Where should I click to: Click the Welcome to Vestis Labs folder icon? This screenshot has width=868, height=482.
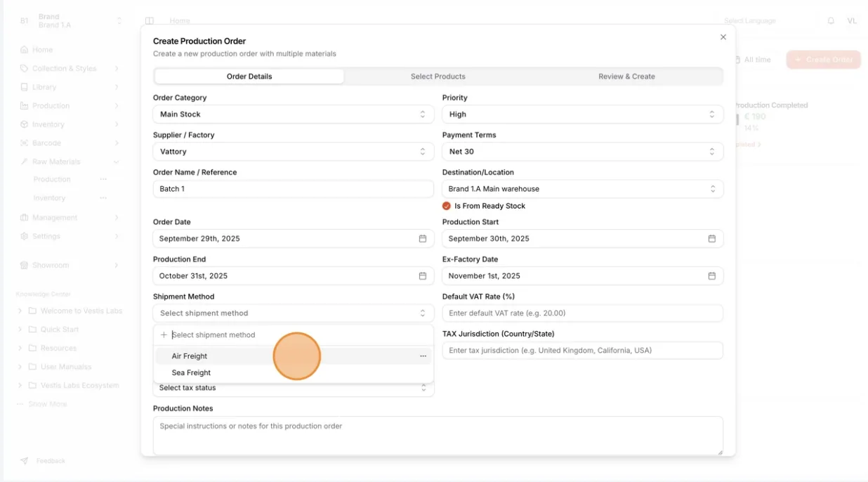coord(32,311)
